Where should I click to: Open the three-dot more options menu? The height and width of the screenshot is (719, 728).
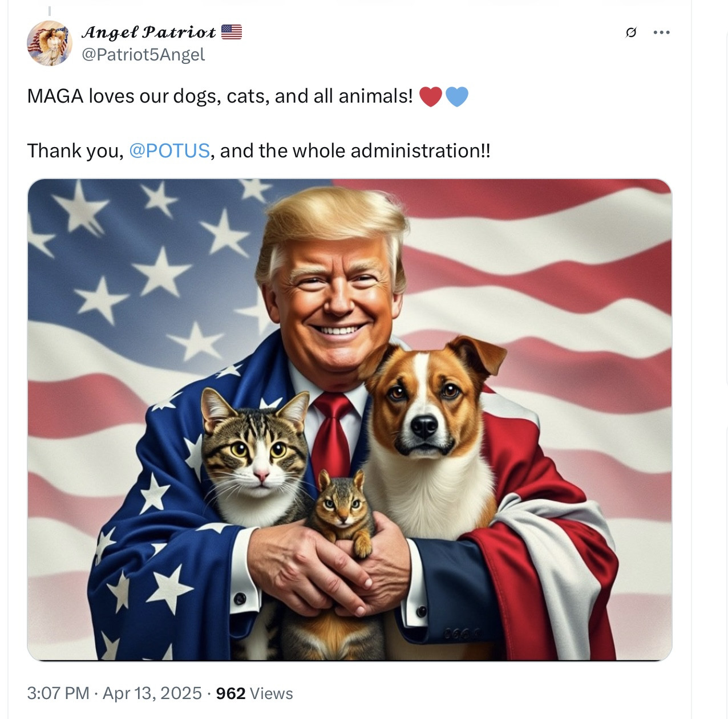click(661, 33)
